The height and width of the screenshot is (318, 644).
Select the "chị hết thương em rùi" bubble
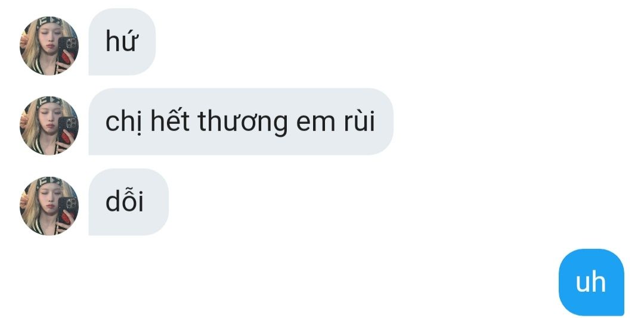pyautogui.click(x=241, y=122)
